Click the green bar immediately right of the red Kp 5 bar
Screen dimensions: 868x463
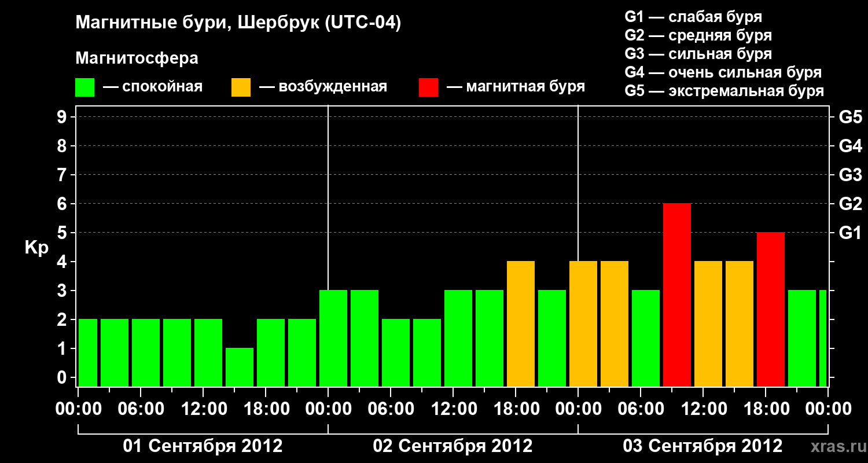[x=802, y=339]
